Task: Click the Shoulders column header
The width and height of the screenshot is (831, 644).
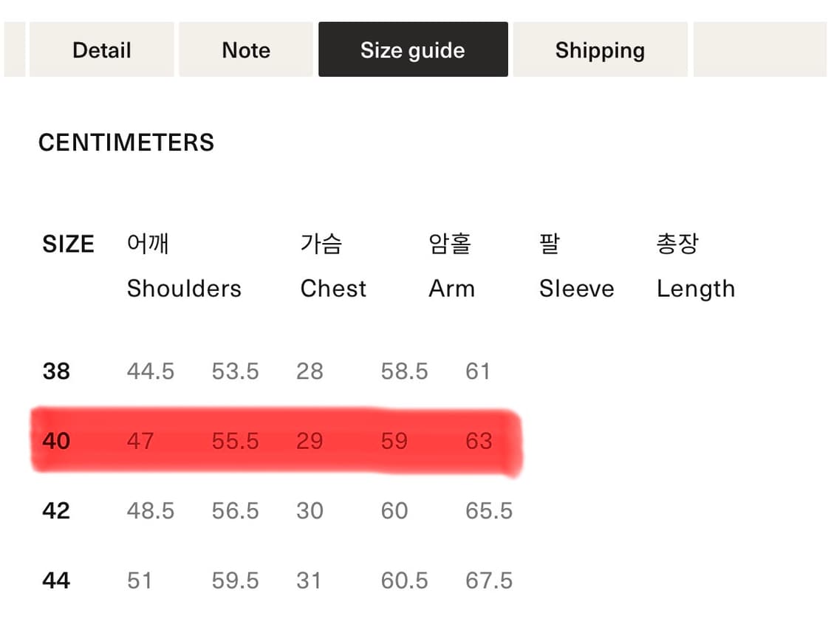Action: tap(184, 288)
